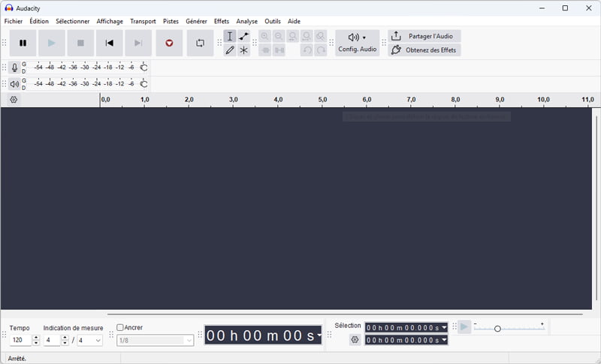Click the Trim audio outside selection icon
601x364 pixels.
pyautogui.click(x=265, y=50)
